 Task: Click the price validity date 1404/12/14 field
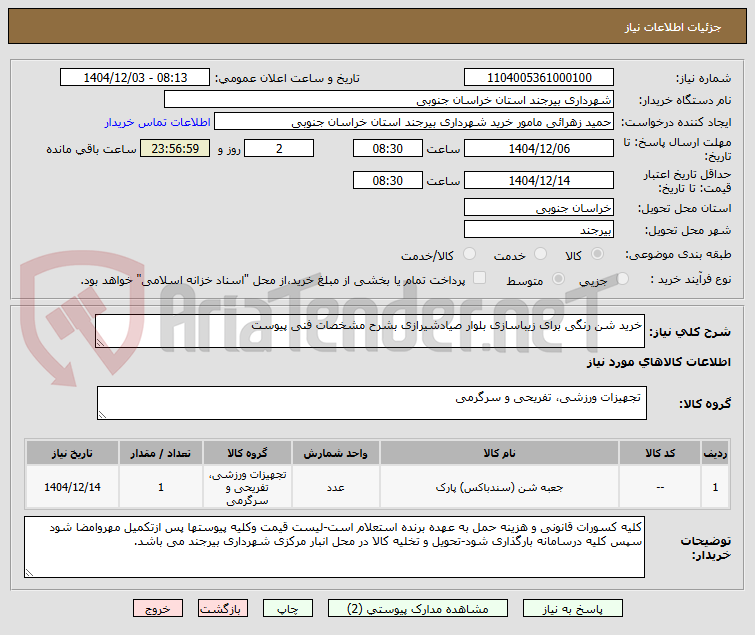[539, 180]
